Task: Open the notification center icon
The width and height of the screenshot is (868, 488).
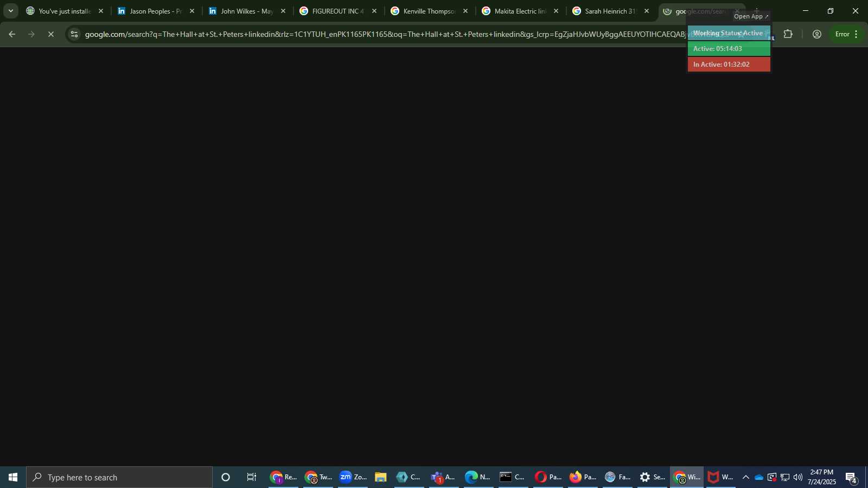Action: tap(851, 477)
